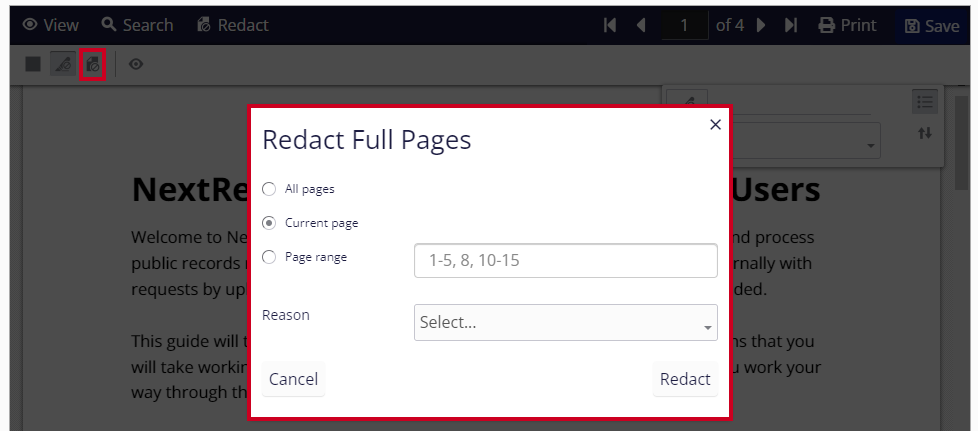Click the vertical scrollbar
The height and width of the screenshot is (431, 978).
(961, 143)
